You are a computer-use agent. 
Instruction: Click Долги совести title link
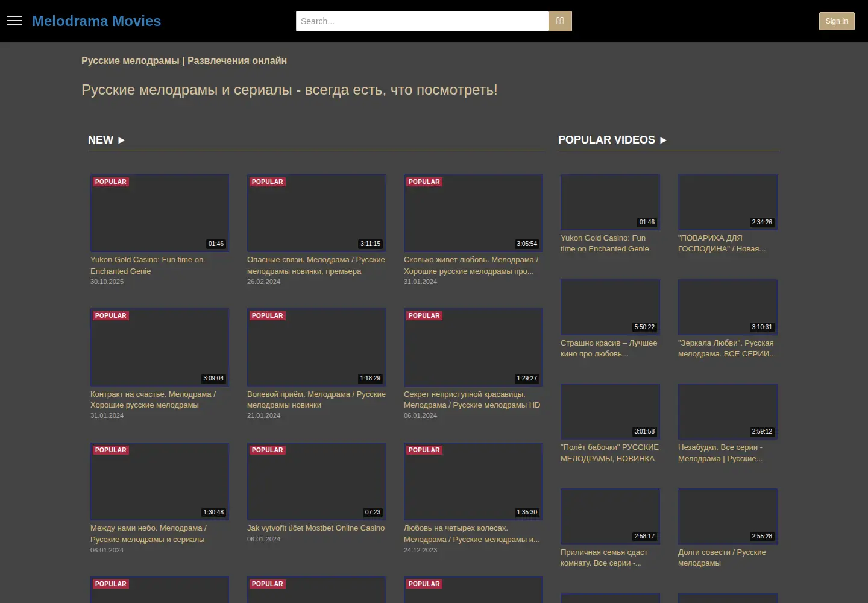point(722,558)
